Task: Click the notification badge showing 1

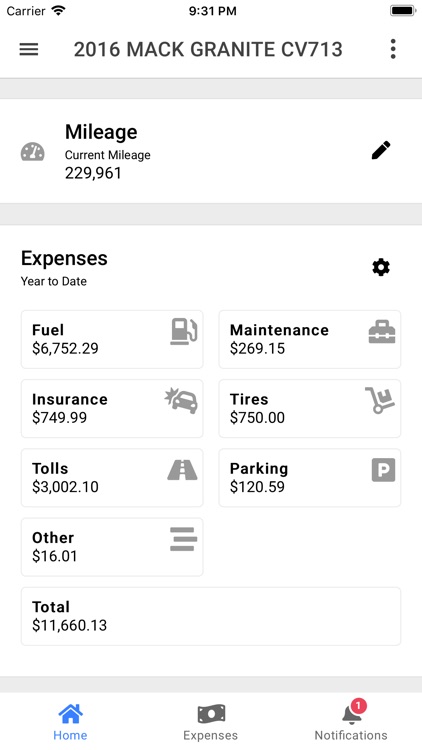Action: point(358,706)
